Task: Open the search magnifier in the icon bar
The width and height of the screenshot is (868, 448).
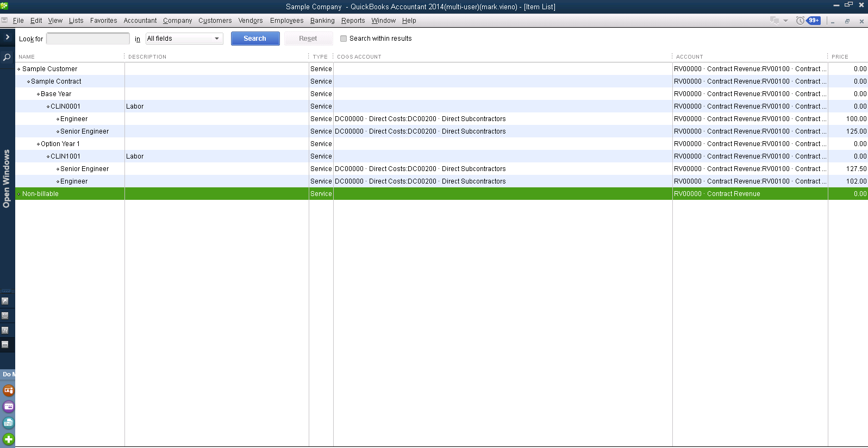Action: (7, 56)
